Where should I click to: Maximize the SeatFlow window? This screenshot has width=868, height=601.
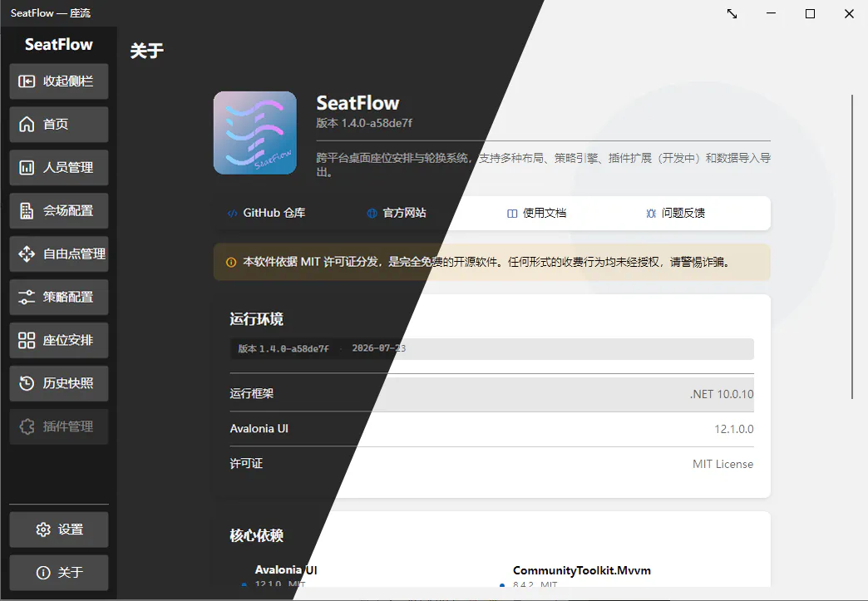(x=810, y=13)
